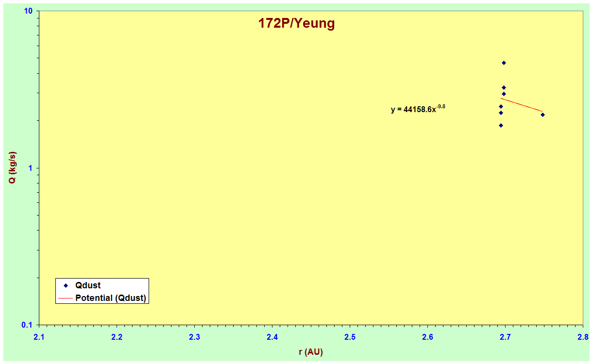Click the trendline equation label y = 44158.6x

coord(418,109)
